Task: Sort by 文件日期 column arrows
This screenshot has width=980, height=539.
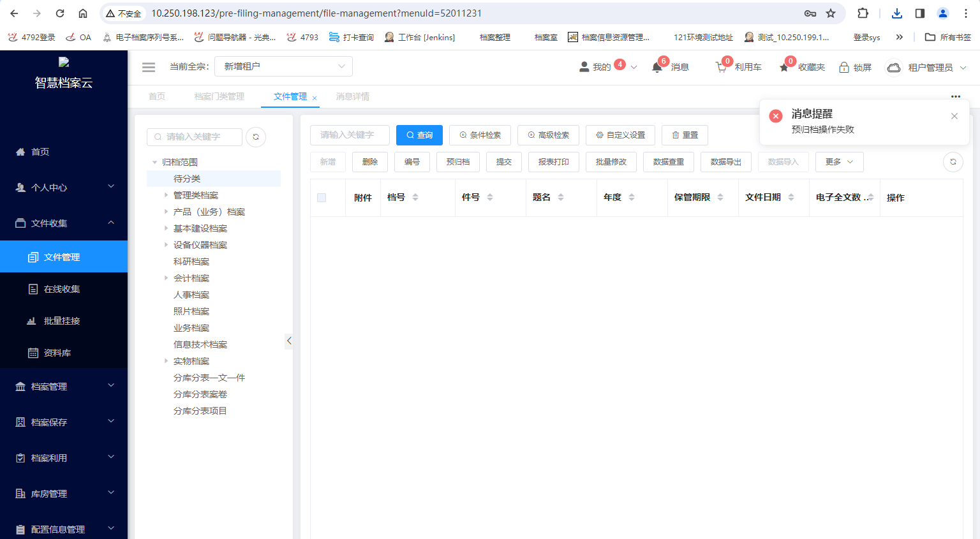Action: coord(791,198)
